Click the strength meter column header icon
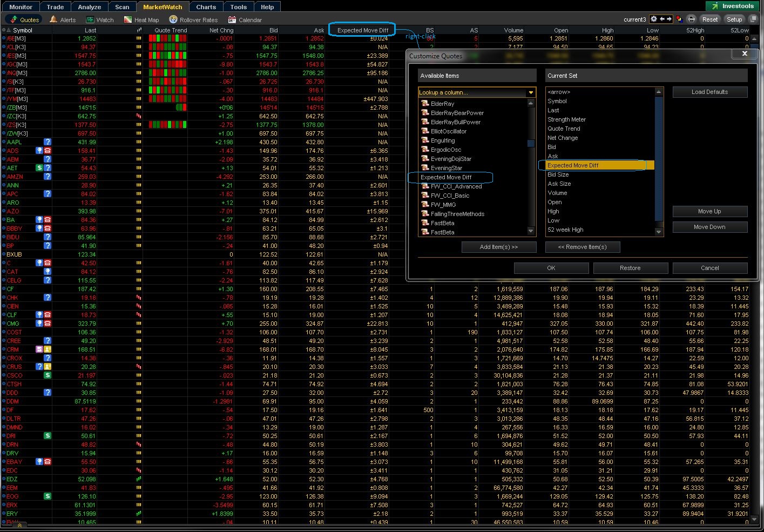Viewport: 764px width, 532px height. 139,30
